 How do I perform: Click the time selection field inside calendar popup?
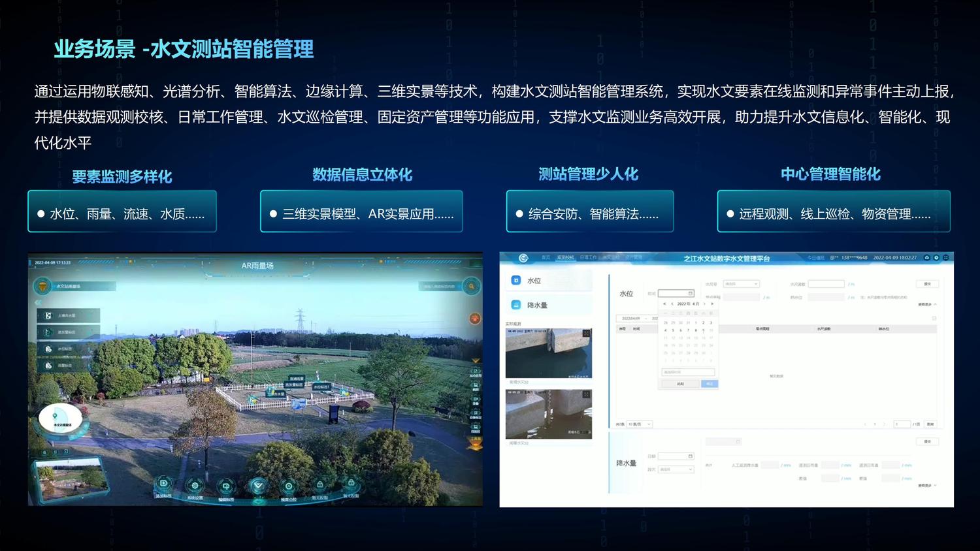pos(688,372)
